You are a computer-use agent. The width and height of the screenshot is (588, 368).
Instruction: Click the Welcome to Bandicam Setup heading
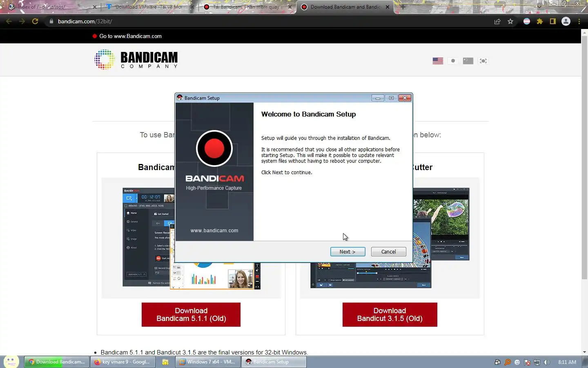308,114
